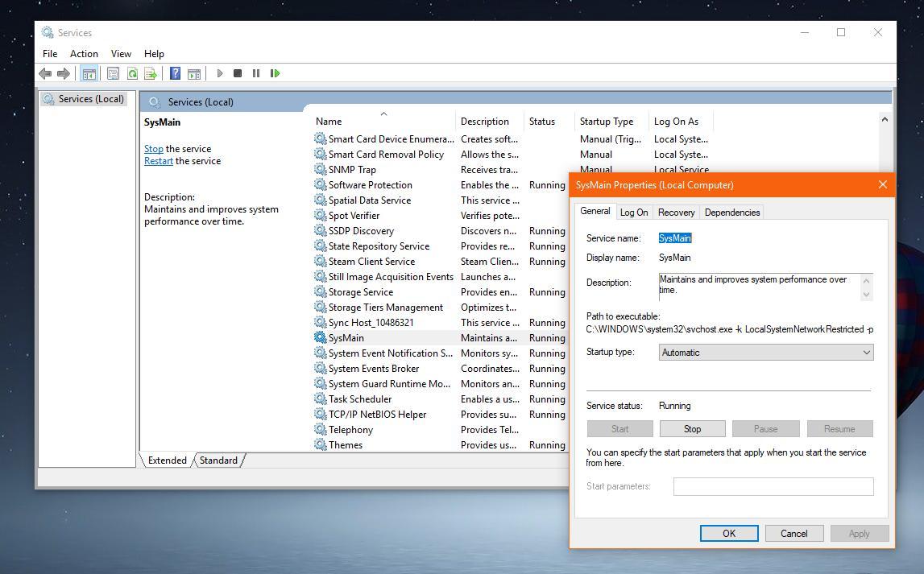Open the File menu
Screen dimensions: 924x574
point(50,54)
